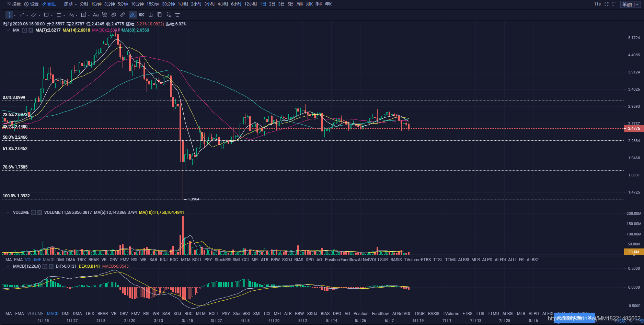Image resolution: width=644 pixels, height=325 pixels.
Task: Expand trend line tool options arrow
Action: coord(27,15)
